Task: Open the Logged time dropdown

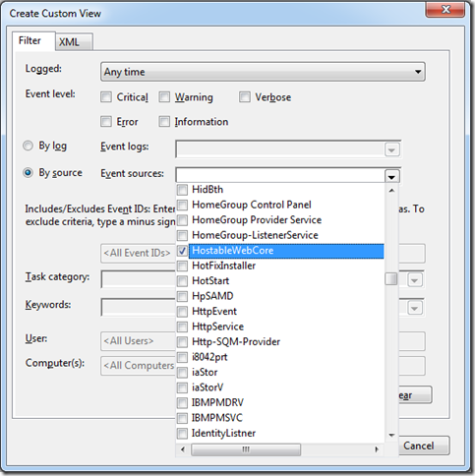Action: click(x=263, y=72)
